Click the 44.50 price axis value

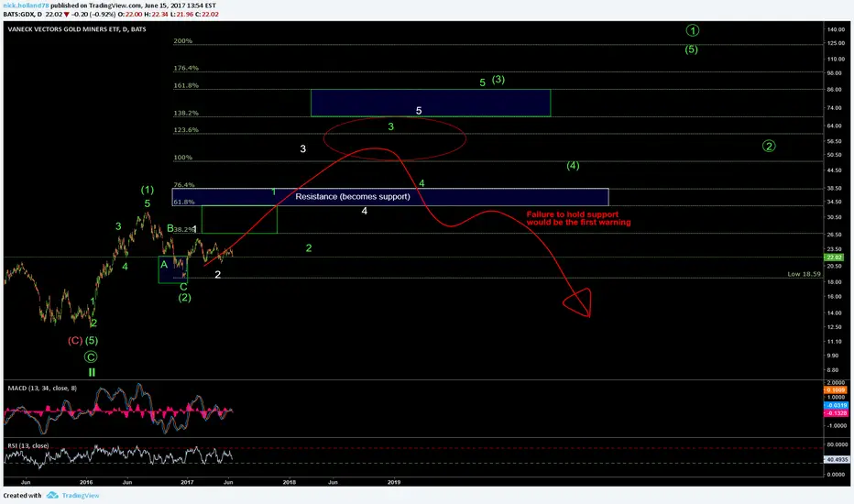click(x=834, y=170)
